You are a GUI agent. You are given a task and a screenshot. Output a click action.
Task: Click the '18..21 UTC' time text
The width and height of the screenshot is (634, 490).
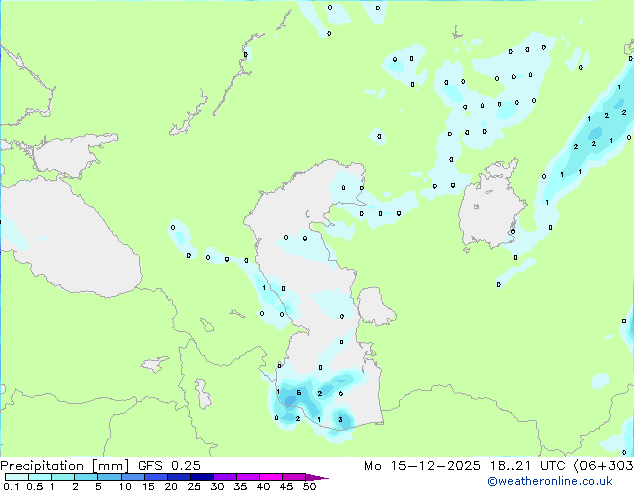(x=529, y=466)
